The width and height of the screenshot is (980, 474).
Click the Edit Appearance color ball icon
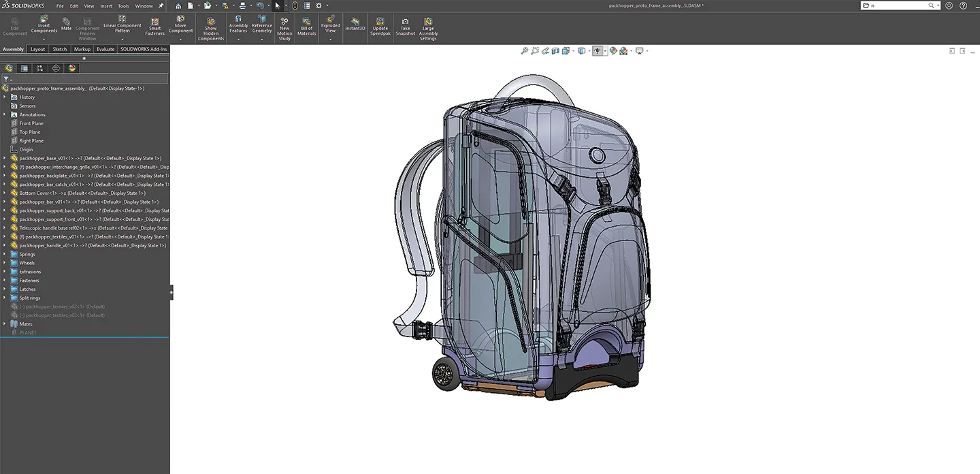click(x=613, y=50)
